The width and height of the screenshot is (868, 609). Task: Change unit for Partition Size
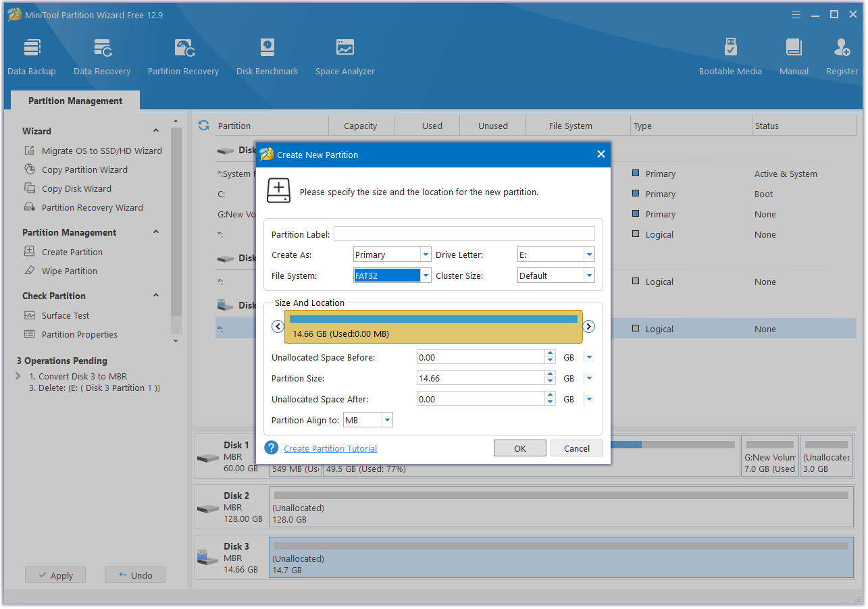589,378
